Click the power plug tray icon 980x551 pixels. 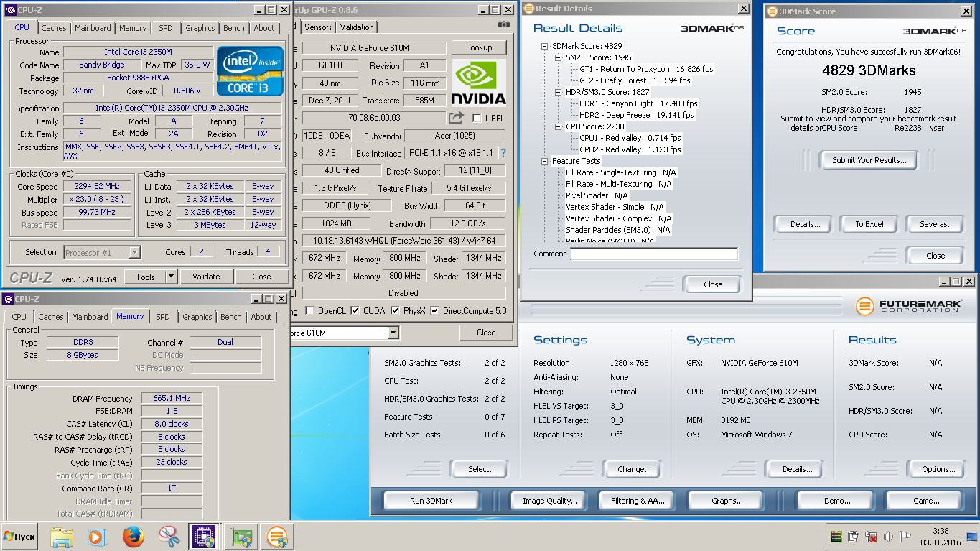(853, 537)
